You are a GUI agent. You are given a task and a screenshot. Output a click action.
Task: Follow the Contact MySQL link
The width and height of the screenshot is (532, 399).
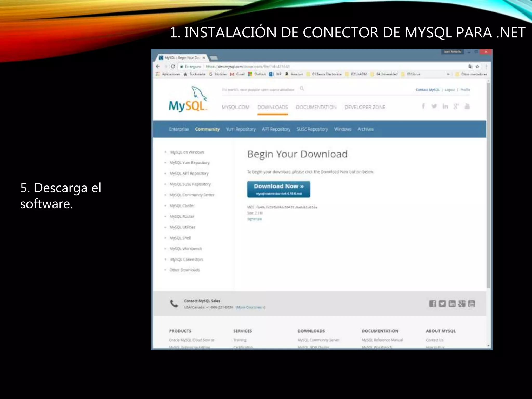(428, 90)
